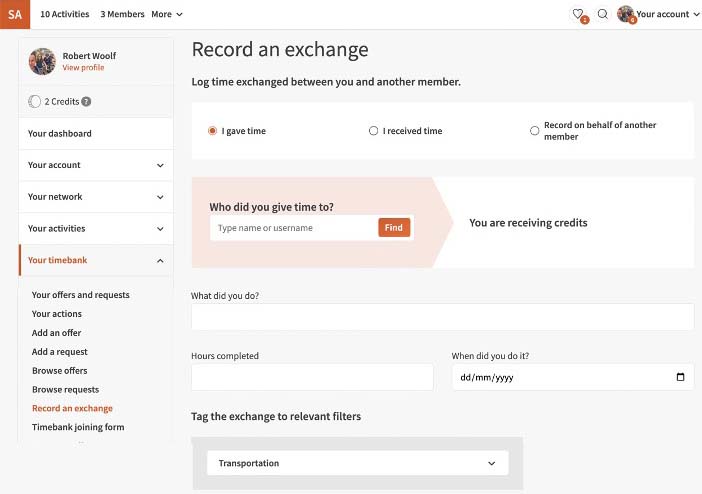Image resolution: width=702 pixels, height=494 pixels.
Task: Click the credits help question mark icon
Action: coord(86,101)
